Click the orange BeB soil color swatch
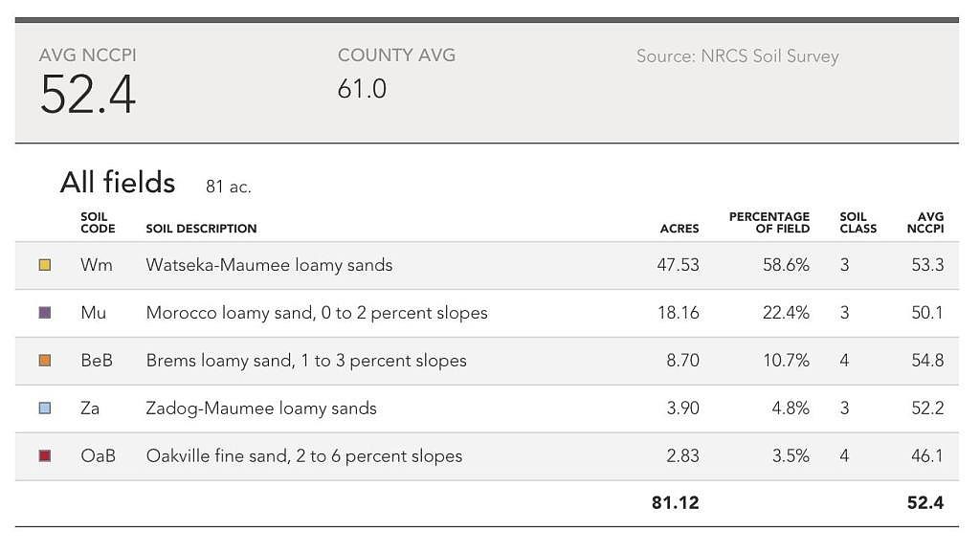Image resolution: width=980 pixels, height=552 pixels. pos(45,361)
